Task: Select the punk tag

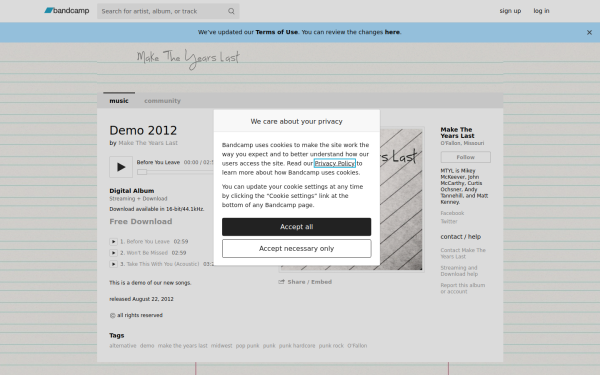Action: pos(269,346)
